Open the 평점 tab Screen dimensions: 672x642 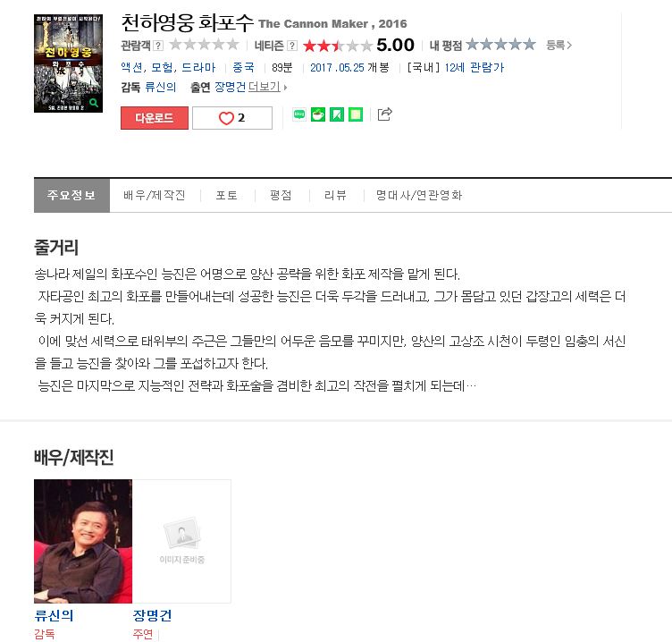pyautogui.click(x=281, y=195)
